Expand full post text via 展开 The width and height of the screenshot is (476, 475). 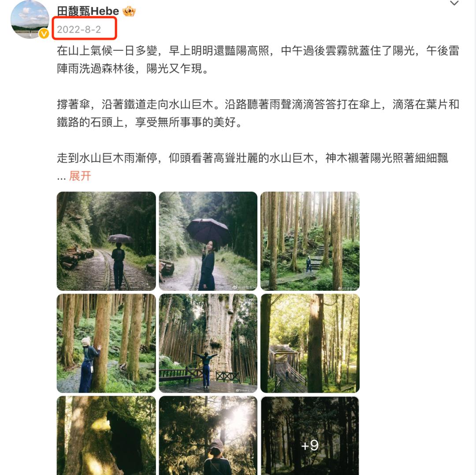click(x=80, y=176)
